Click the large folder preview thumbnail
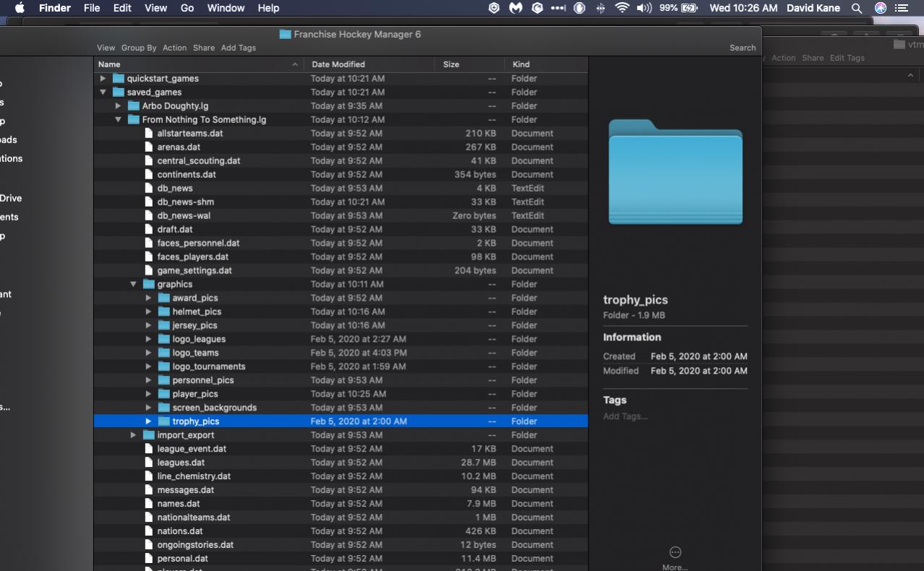The width and height of the screenshot is (924, 571). [x=675, y=172]
